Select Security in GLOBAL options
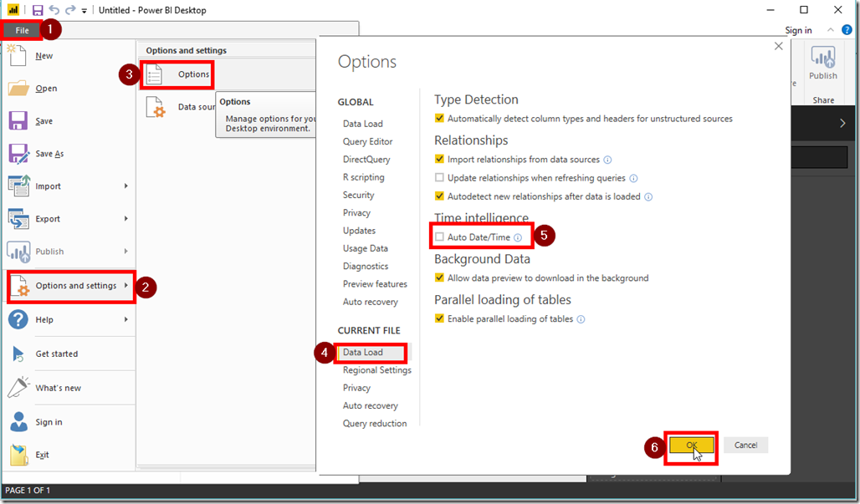 359,195
